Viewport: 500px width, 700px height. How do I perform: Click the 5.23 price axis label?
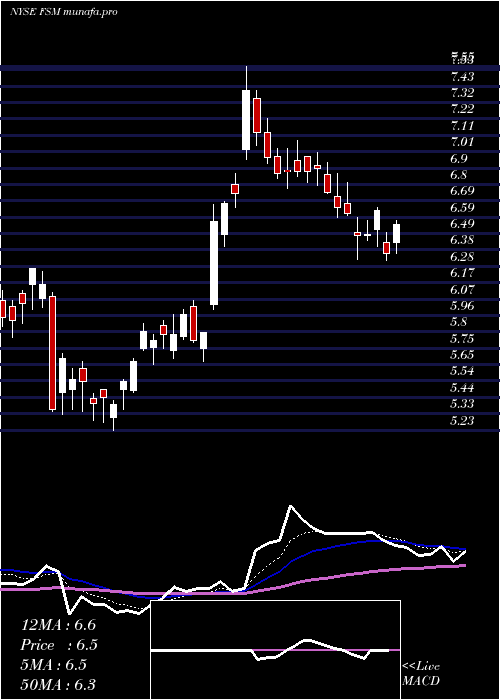pyautogui.click(x=462, y=420)
